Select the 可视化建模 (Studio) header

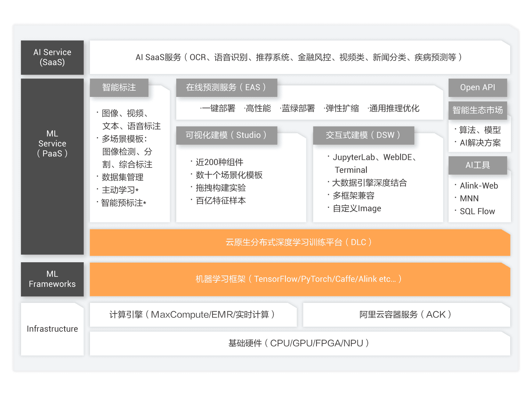tap(226, 135)
